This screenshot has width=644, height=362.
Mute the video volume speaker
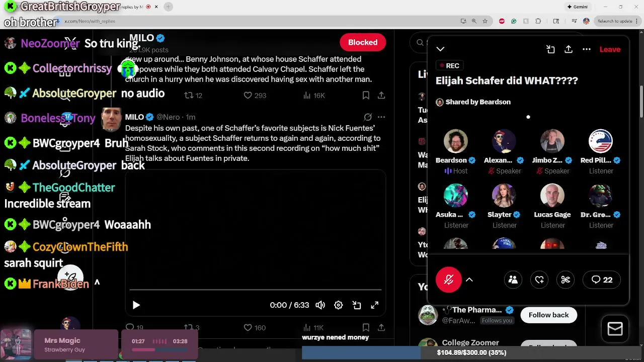(320, 305)
